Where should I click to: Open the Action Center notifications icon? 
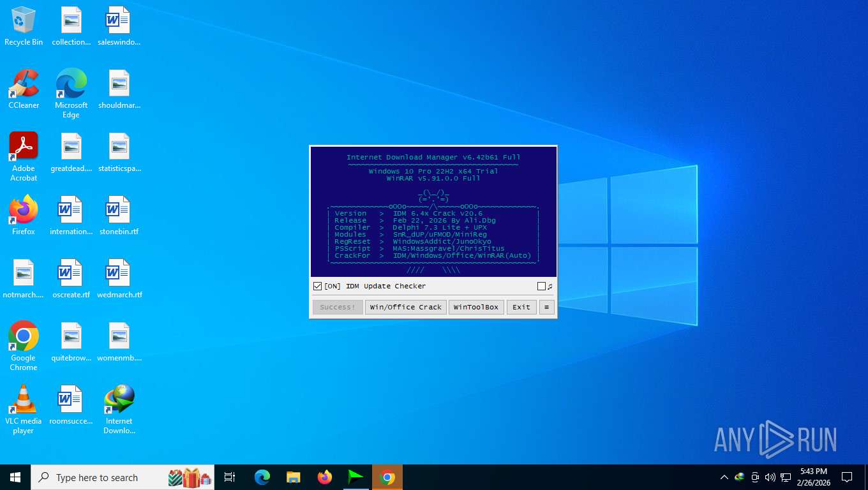click(847, 477)
